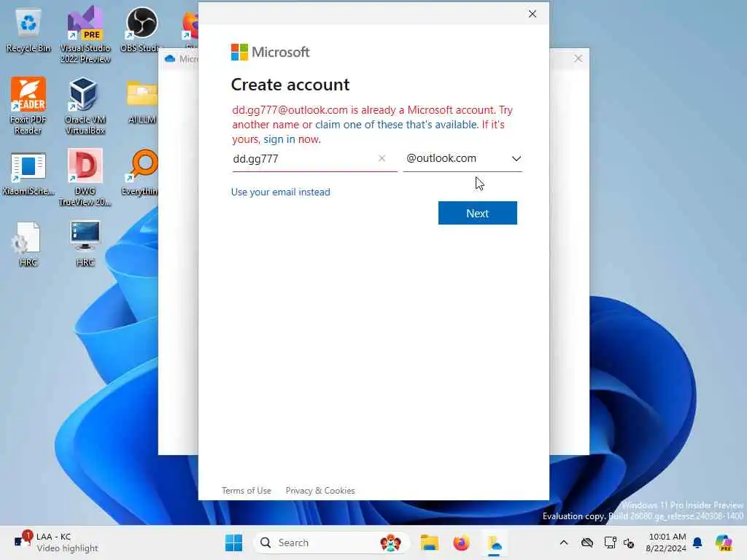This screenshot has width=747, height=560.
Task: Click the Next button
Action: click(477, 213)
